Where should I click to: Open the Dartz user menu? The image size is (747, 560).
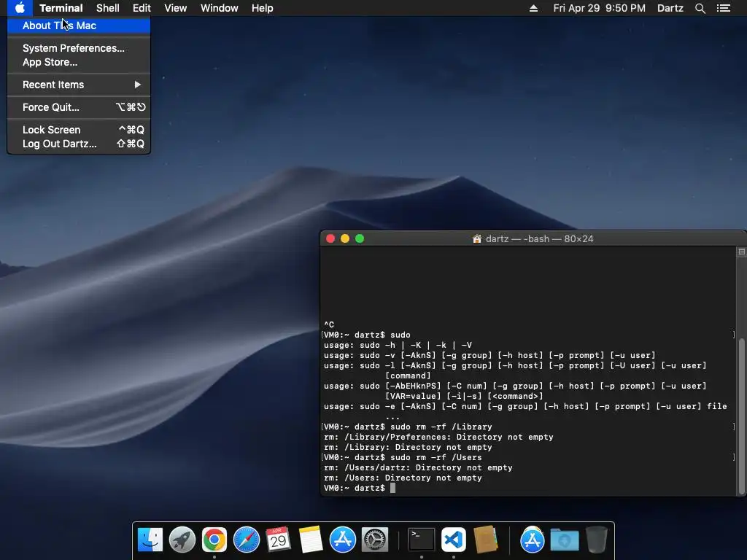pos(670,8)
